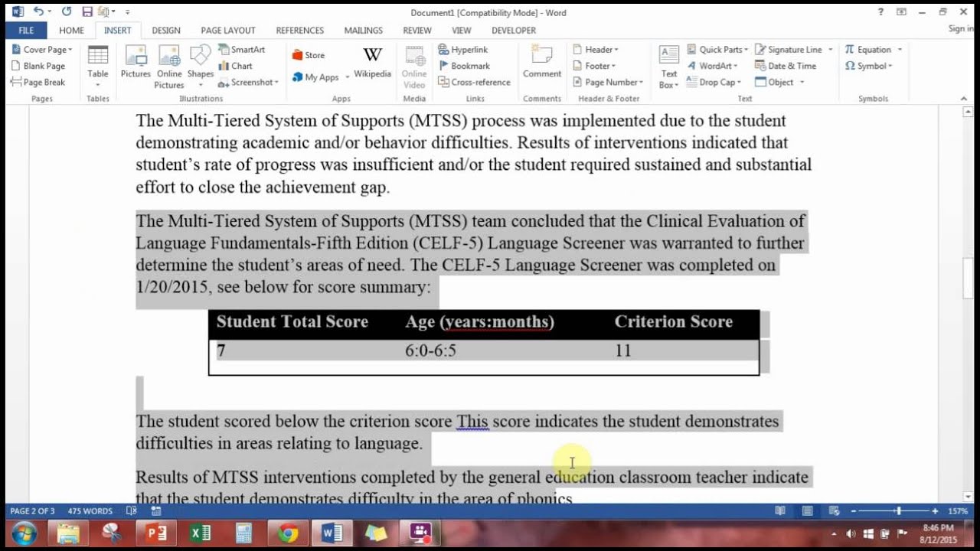
Task: Open Excel from the taskbar
Action: pos(201,533)
